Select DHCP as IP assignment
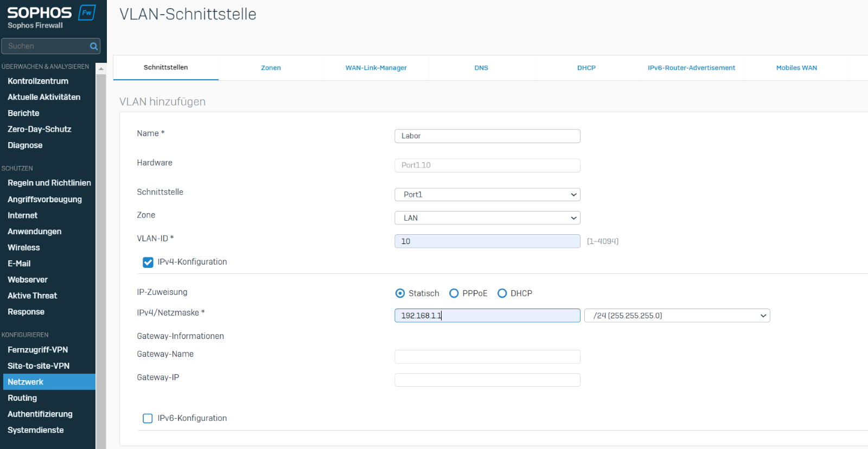868x449 pixels. pos(502,293)
